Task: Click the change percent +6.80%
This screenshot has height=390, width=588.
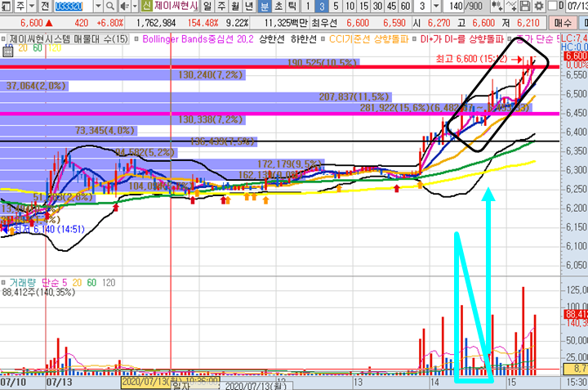Action: pyautogui.click(x=110, y=23)
